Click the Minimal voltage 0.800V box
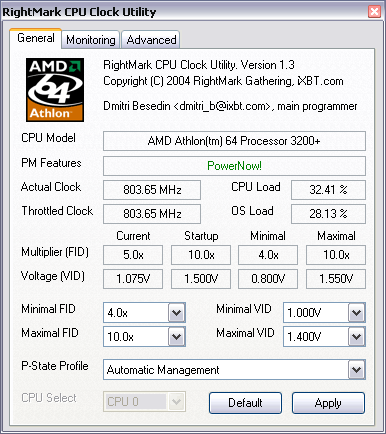 (268, 279)
